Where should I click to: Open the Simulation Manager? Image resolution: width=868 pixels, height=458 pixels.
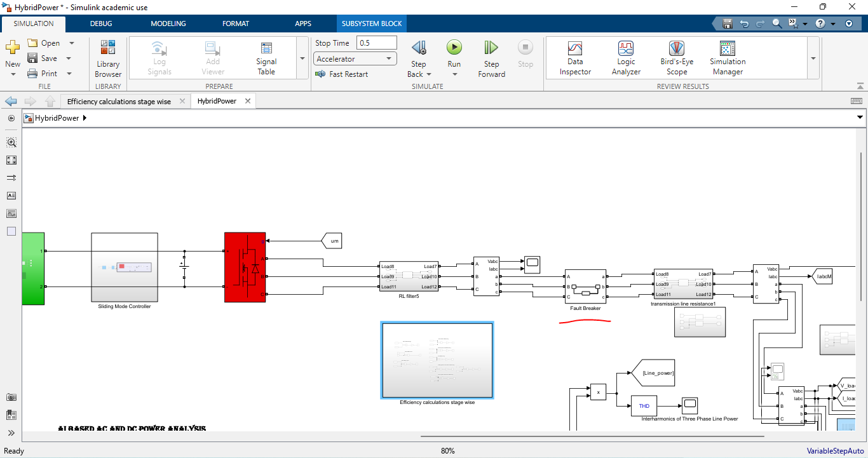728,58
